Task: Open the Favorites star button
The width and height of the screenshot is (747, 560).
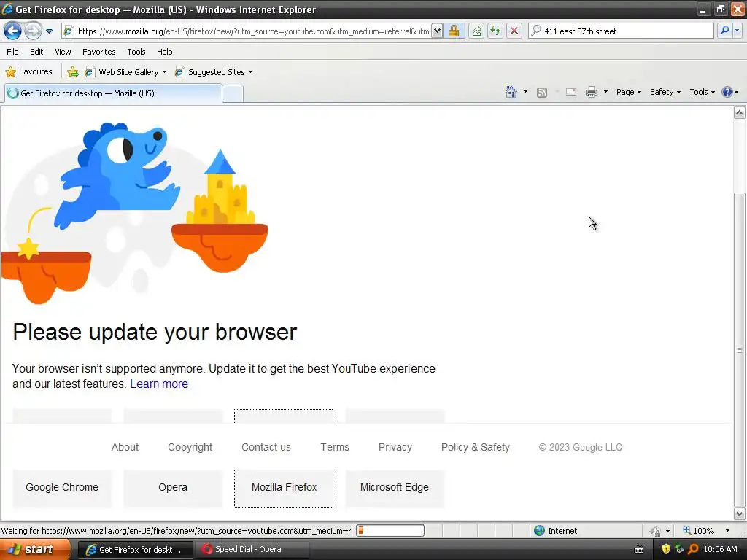Action: 28,72
